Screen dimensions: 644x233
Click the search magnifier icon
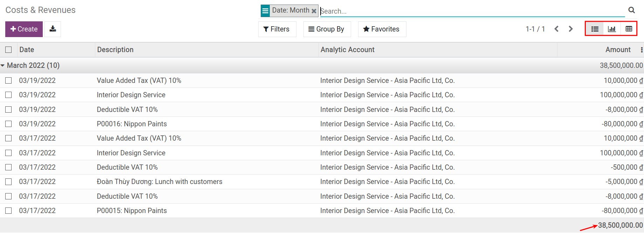(631, 10)
